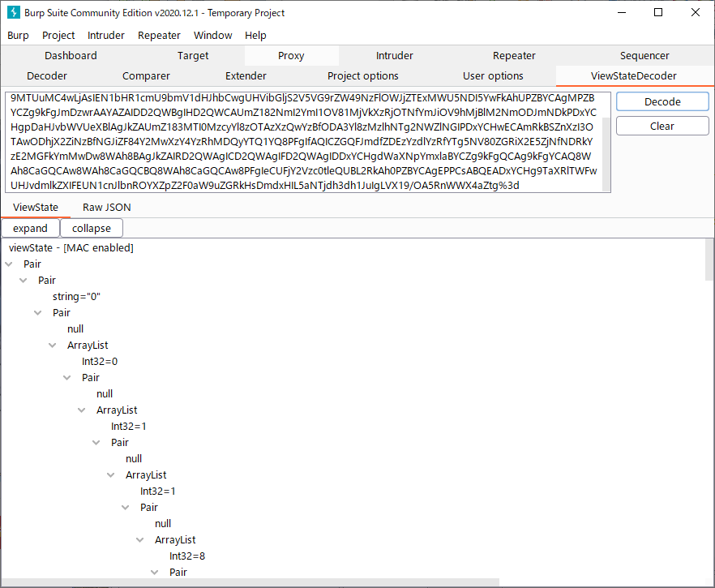Screen dimensions: 715x588
Task: Switch to the Proxy tab
Action: tap(291, 56)
